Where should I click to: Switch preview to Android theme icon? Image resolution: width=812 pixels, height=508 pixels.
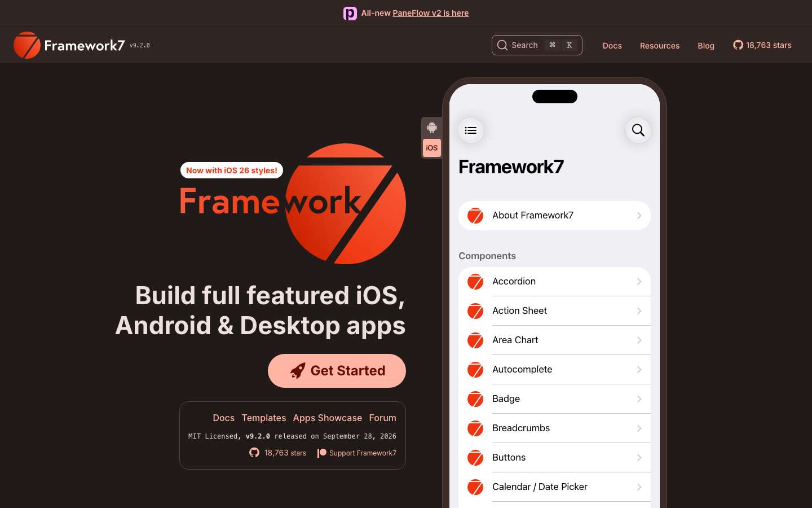pyautogui.click(x=432, y=128)
